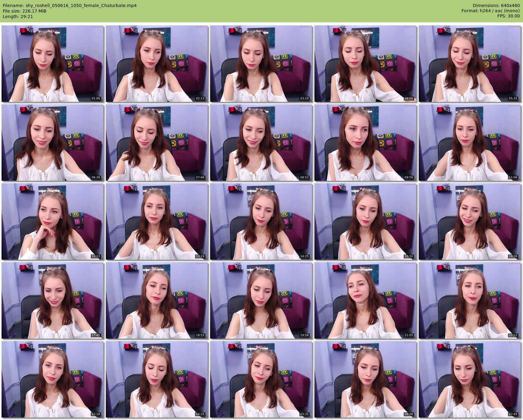The height and width of the screenshot is (420, 523).
Task: Click the frame labeled 06:39
Action: pos(53,143)
